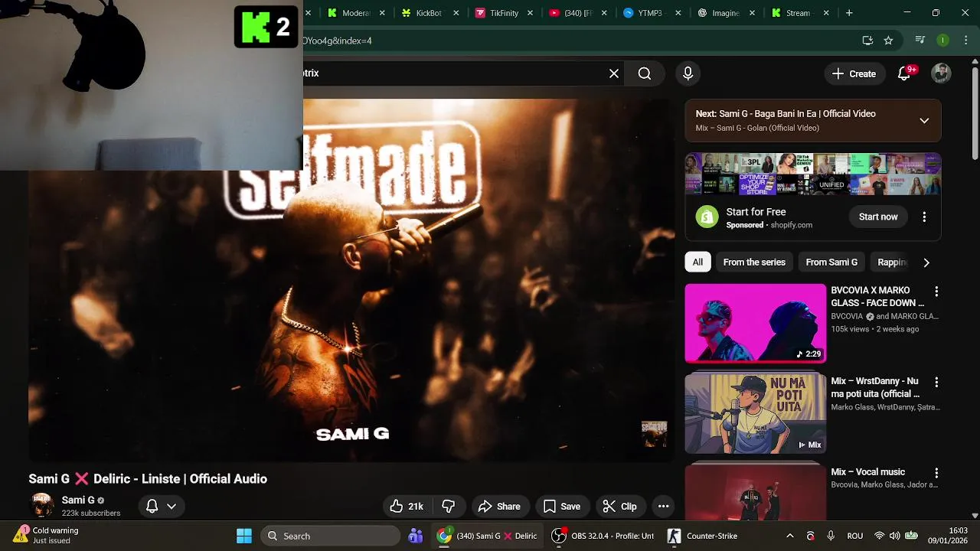
Task: Click the taskbar microphone tray icon
Action: (831, 536)
